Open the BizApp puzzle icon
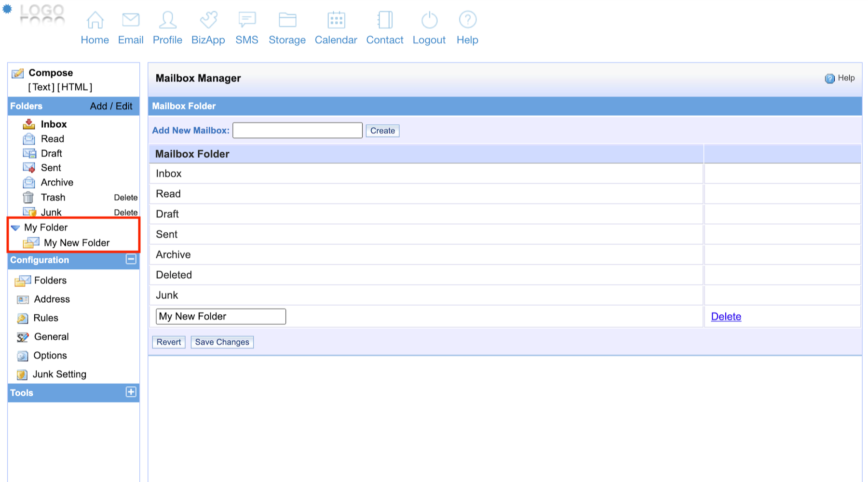Viewport: 868px width, 482px height. coord(208,20)
